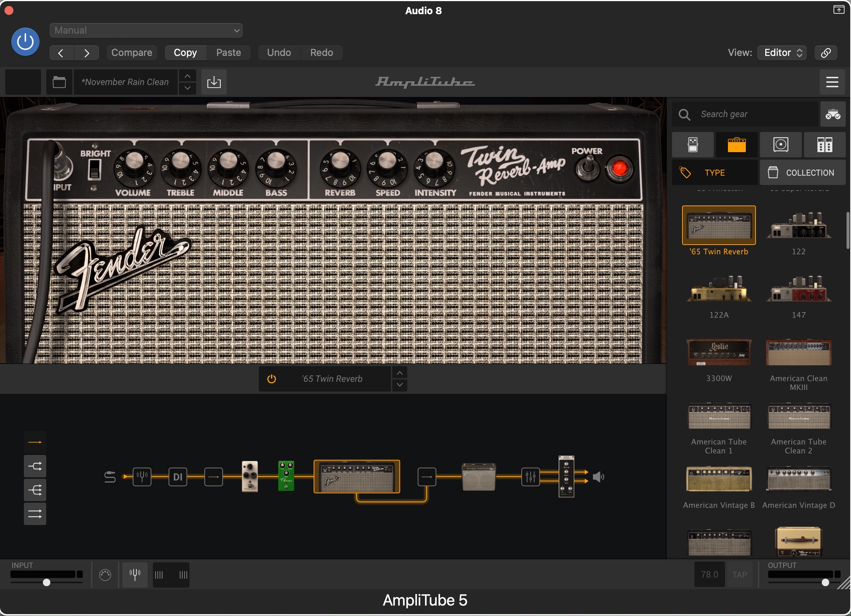Select the 122A amp thumbnail

point(719,289)
